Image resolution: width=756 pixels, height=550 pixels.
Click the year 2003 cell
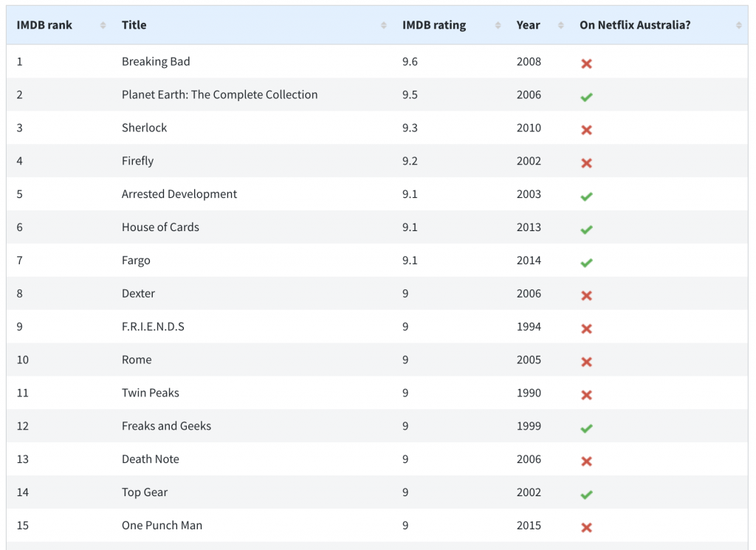[x=529, y=194]
